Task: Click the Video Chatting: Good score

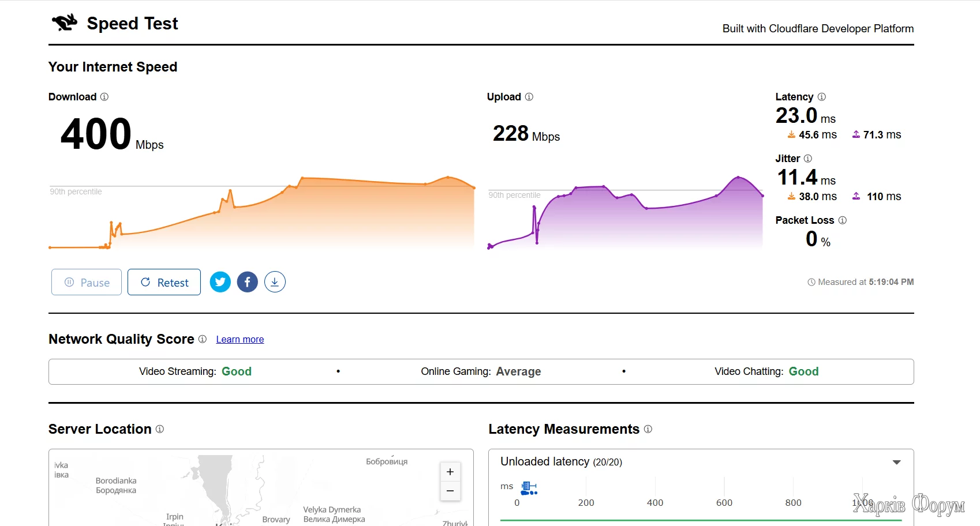Action: coord(766,371)
